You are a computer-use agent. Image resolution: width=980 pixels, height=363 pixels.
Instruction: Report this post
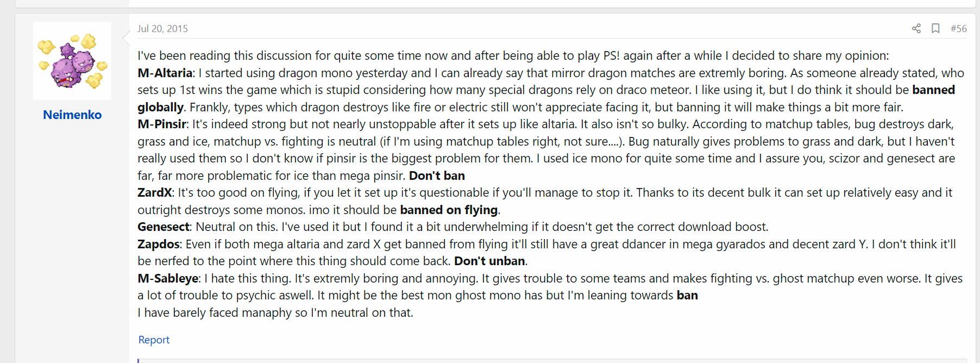pos(154,340)
